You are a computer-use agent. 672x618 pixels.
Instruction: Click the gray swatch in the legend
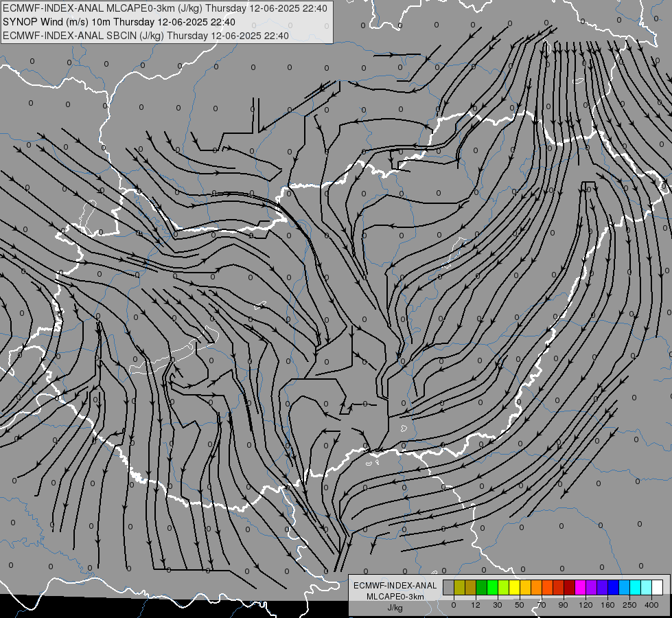[449, 587]
